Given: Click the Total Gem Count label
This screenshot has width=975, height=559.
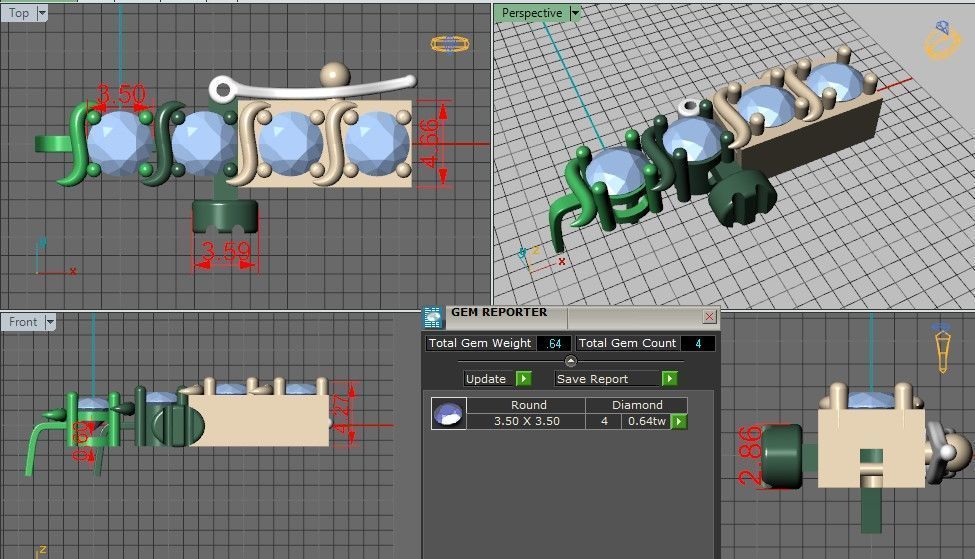Looking at the screenshot, I should [627, 343].
